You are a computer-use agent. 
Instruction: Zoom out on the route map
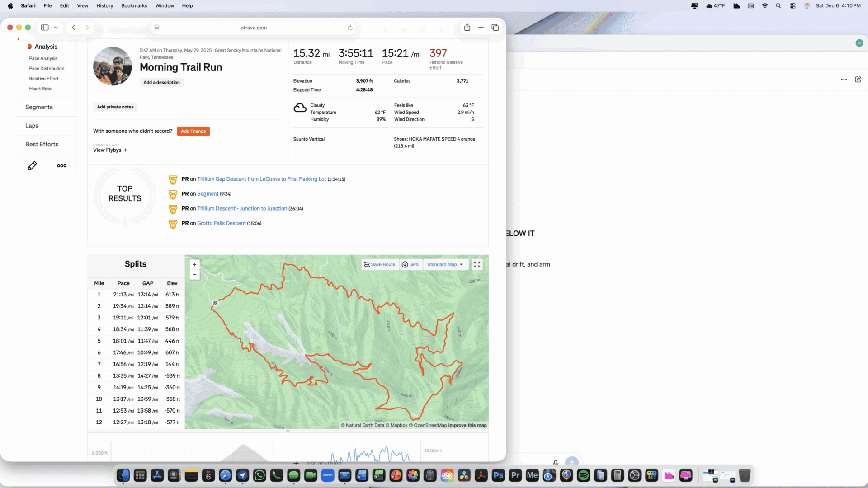(195, 275)
